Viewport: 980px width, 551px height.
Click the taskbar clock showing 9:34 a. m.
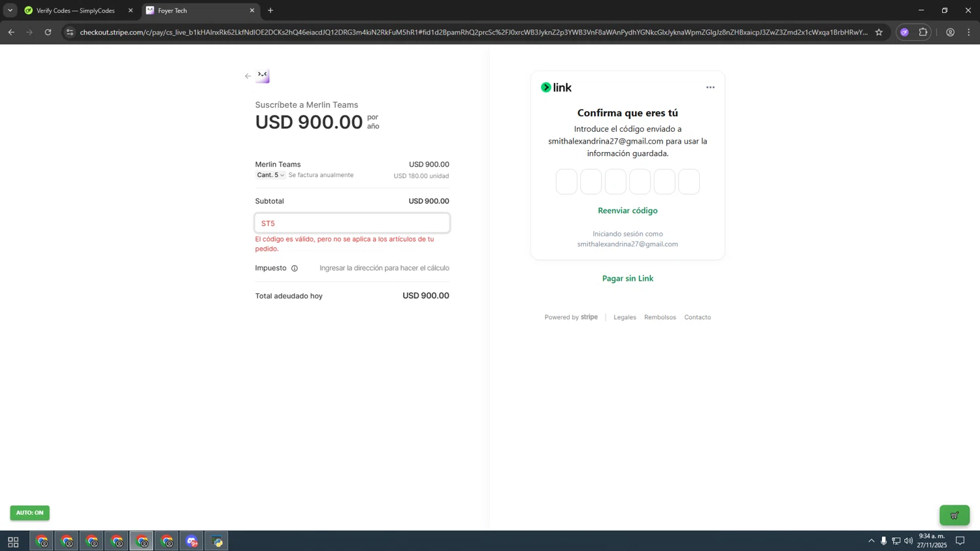(932, 541)
